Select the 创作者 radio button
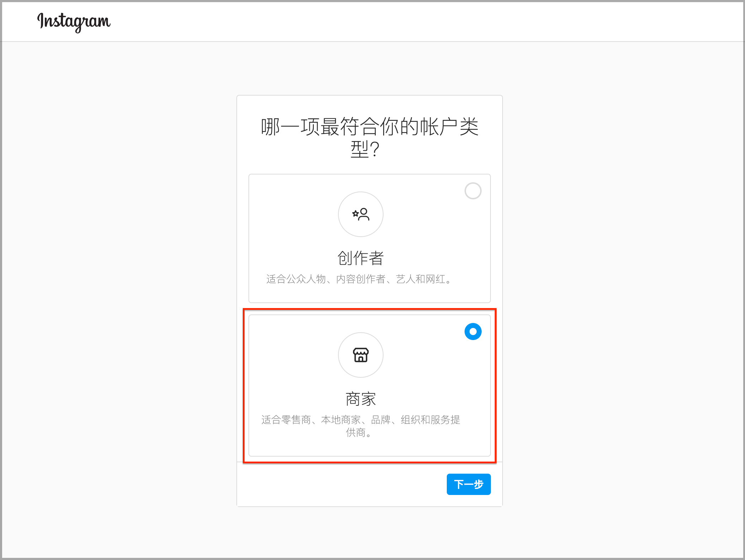This screenshot has width=745, height=560. [x=473, y=191]
